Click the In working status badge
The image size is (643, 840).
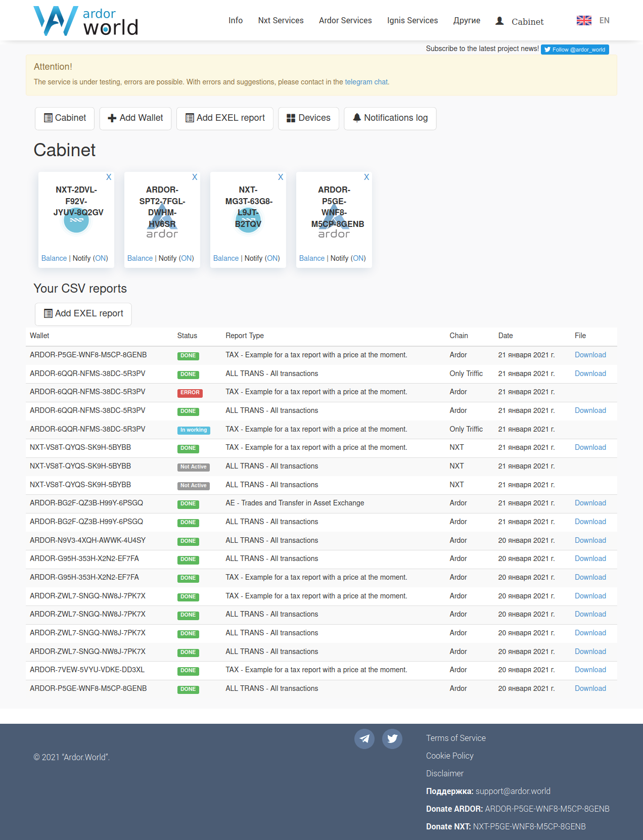click(x=194, y=430)
